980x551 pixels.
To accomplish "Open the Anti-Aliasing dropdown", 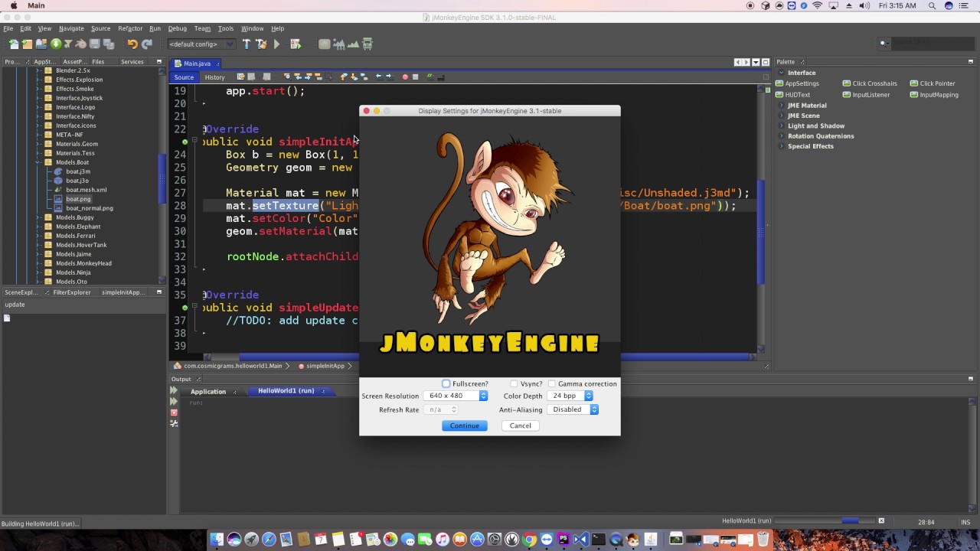I will (573, 409).
